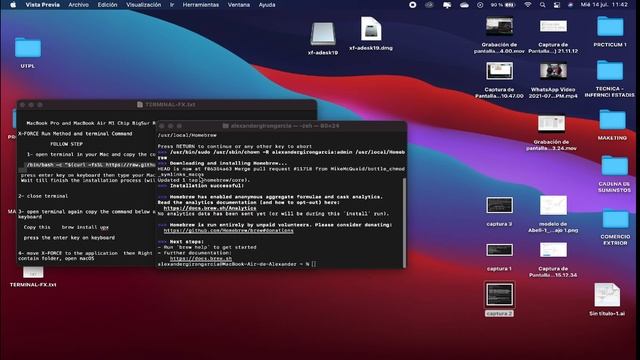Open the Edición menu
Viewport: 640px width, 360px height.
coord(107,5)
